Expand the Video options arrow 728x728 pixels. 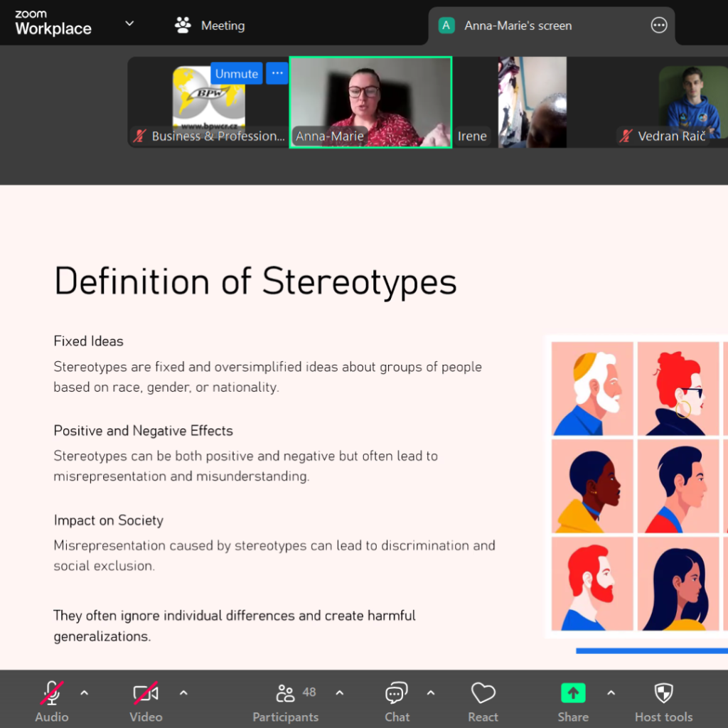[183, 692]
